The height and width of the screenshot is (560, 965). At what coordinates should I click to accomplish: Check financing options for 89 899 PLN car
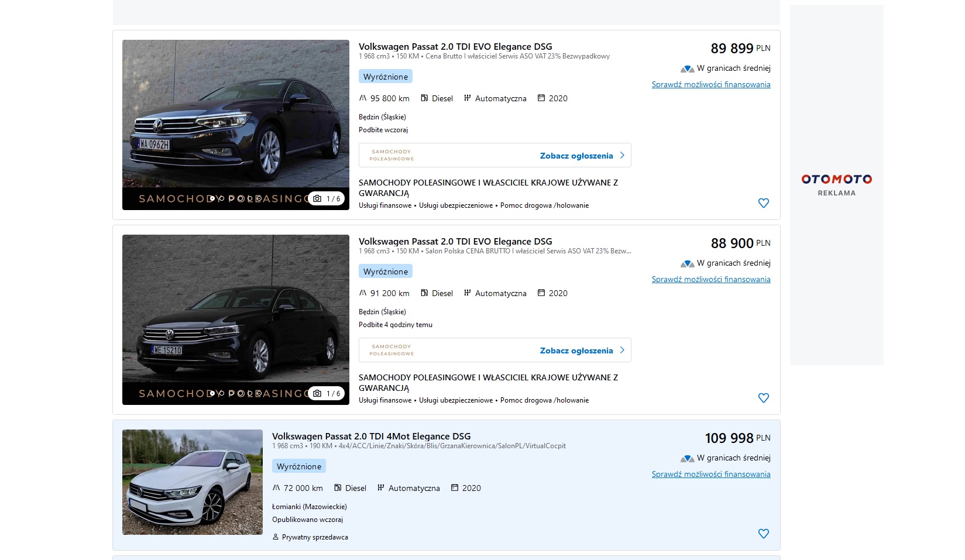711,85
